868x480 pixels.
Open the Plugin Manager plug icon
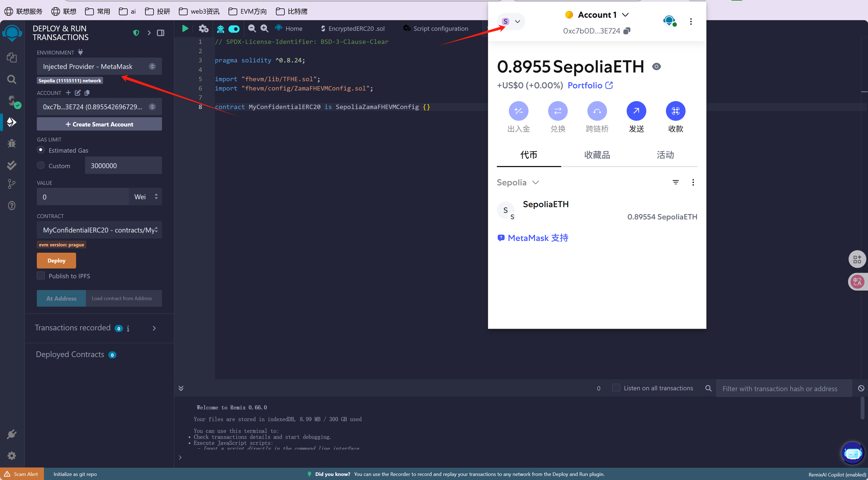point(12,434)
